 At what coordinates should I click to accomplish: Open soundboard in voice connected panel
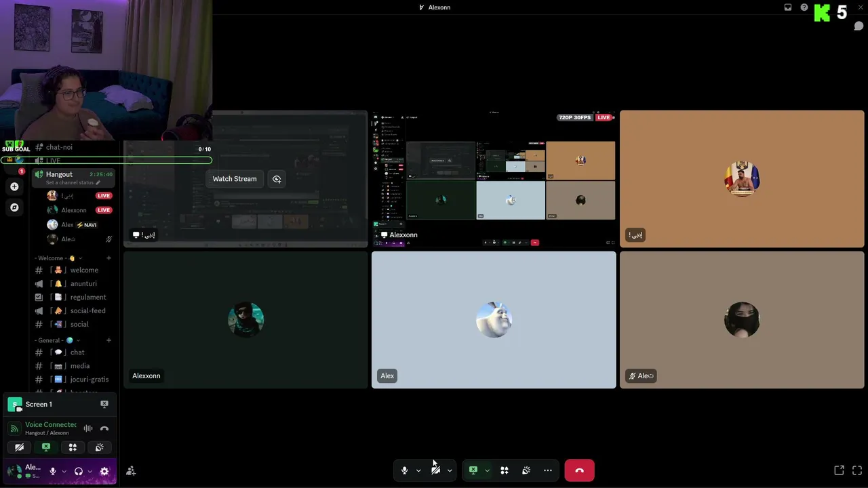pyautogui.click(x=99, y=447)
